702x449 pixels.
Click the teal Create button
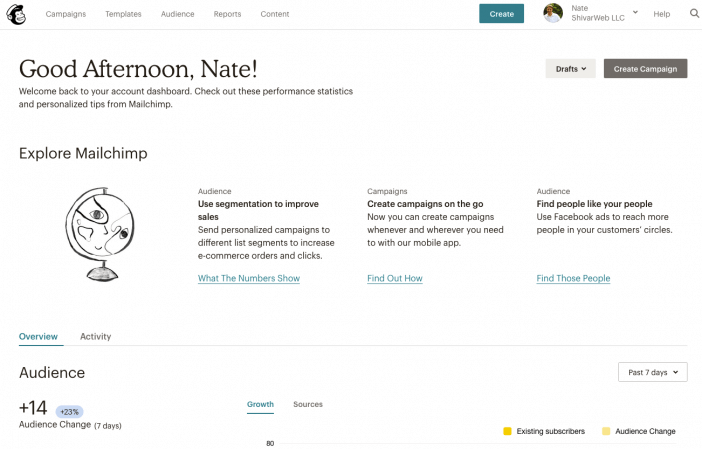(x=501, y=14)
